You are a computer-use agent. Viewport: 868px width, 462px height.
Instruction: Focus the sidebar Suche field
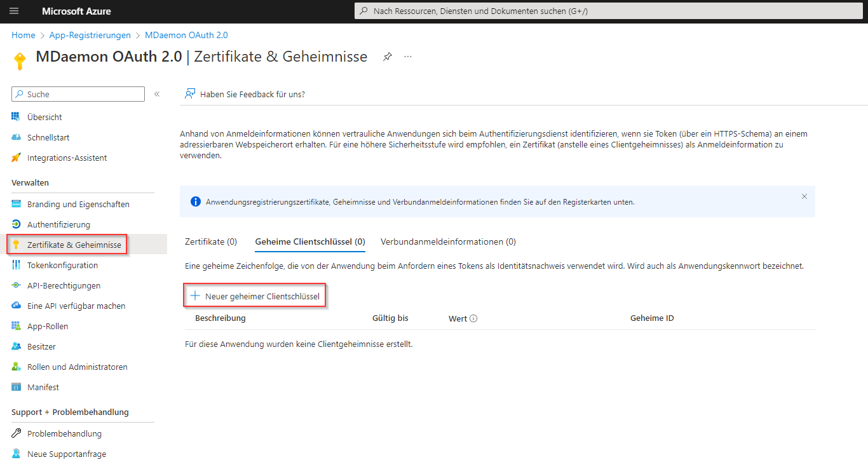pyautogui.click(x=78, y=94)
